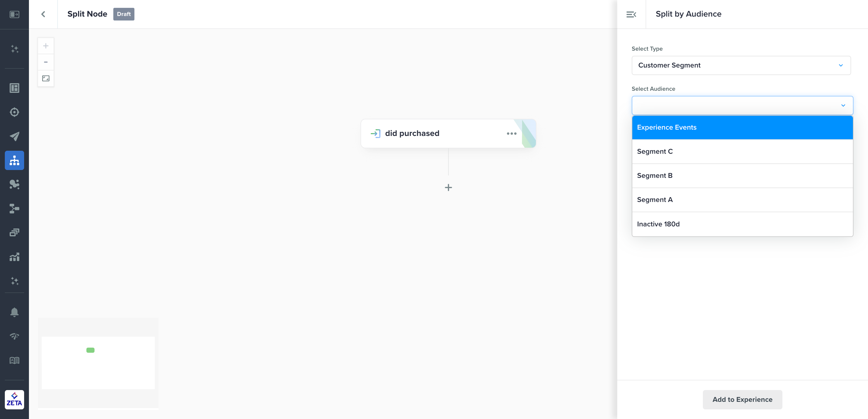Open the Select Type dropdown
The image size is (868, 419).
741,65
